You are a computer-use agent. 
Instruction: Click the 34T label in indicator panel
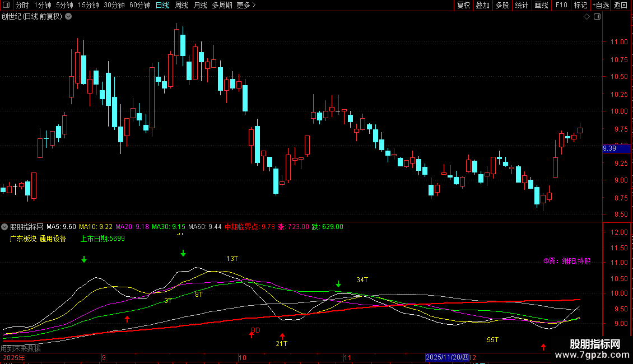[362, 279]
